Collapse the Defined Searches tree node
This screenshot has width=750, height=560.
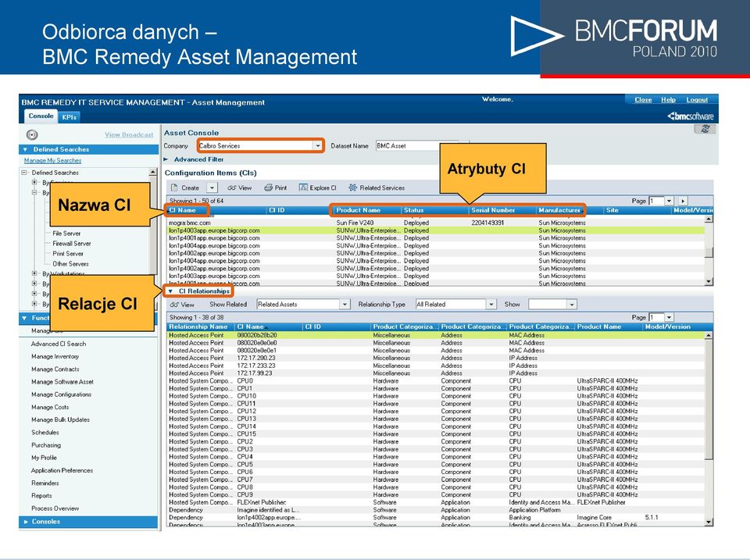[24, 173]
